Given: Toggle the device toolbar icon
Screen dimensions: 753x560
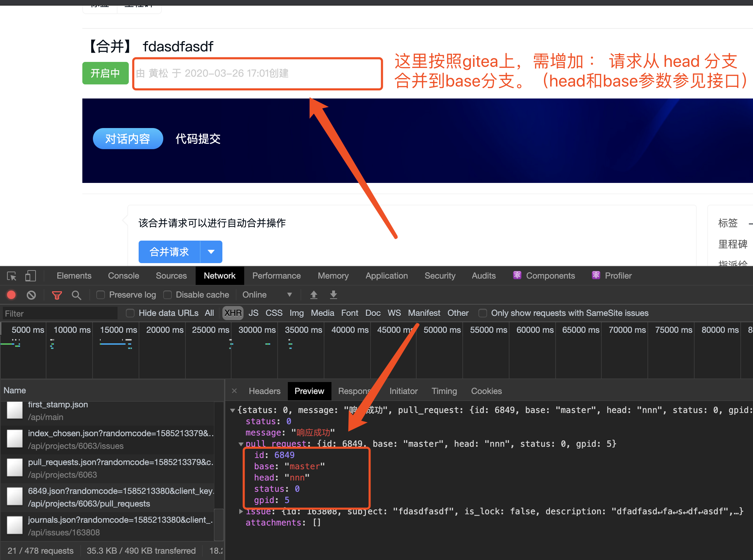Looking at the screenshot, I should coord(31,276).
